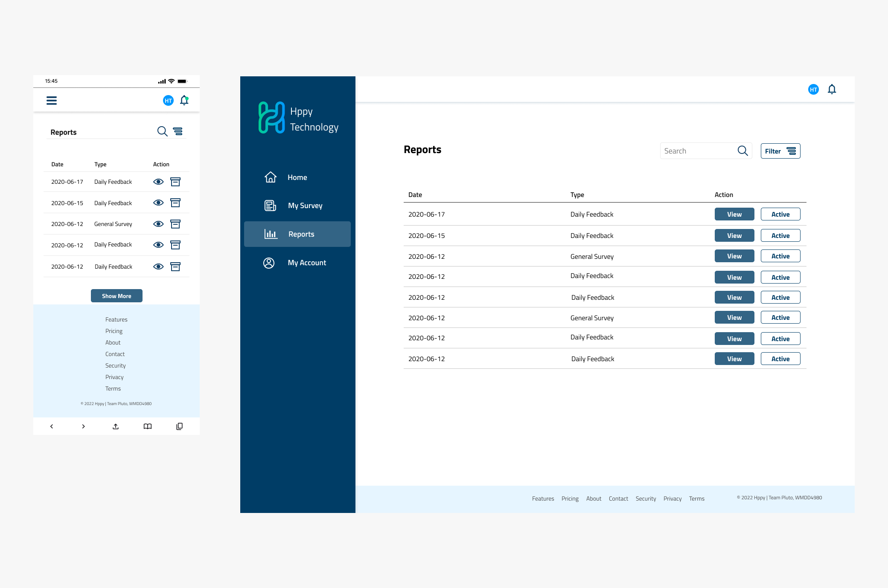The image size is (888, 588).
Task: Click the desktop Search input field
Action: [x=698, y=151]
